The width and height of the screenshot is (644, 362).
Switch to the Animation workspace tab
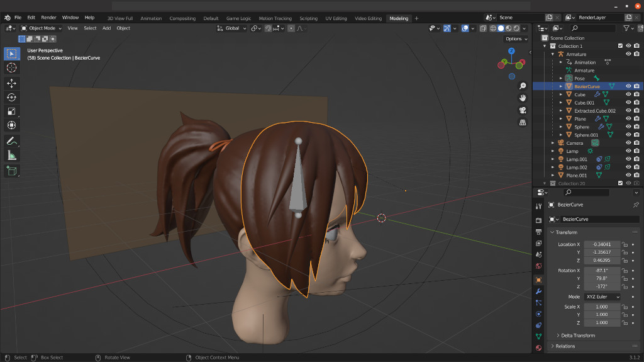coord(151,18)
